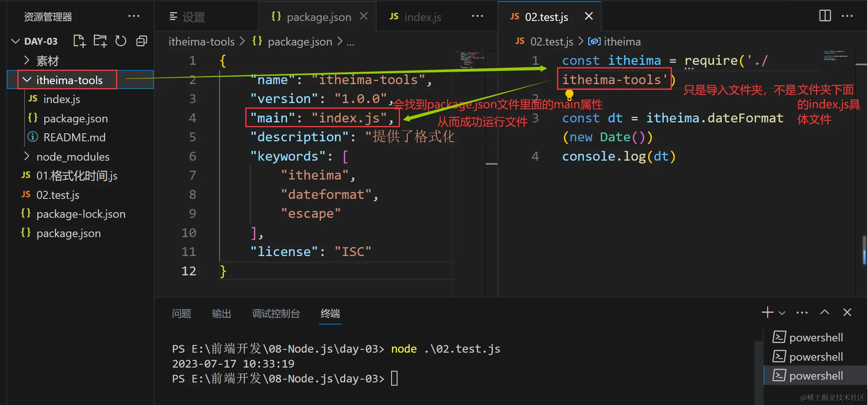Open right editor group more actions
868x405 pixels.
[847, 16]
